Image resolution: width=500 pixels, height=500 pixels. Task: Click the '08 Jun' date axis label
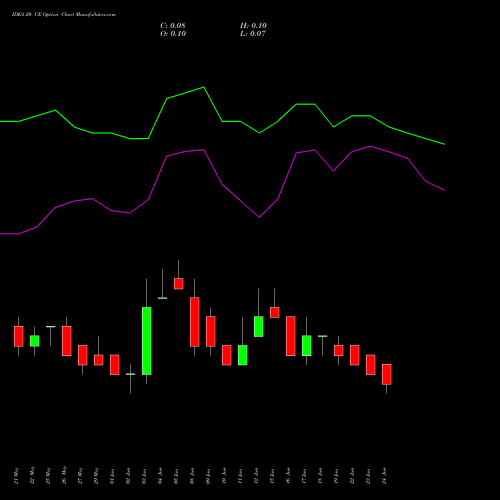tap(193, 477)
